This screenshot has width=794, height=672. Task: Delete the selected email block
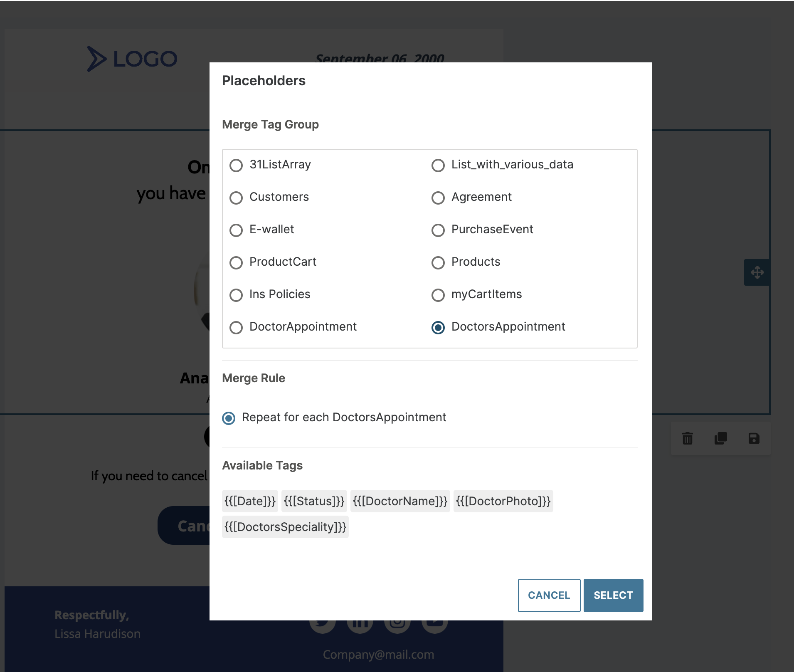687,438
